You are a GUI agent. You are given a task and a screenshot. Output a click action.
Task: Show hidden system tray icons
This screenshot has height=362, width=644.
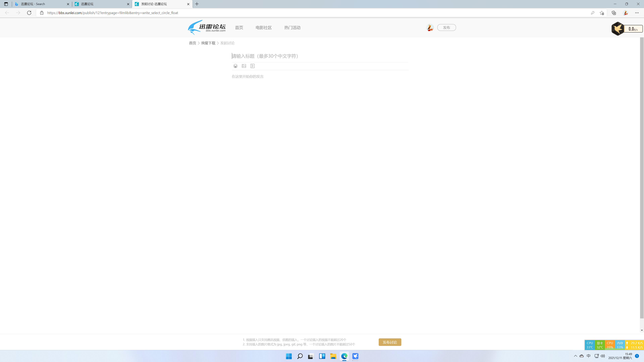576,356
